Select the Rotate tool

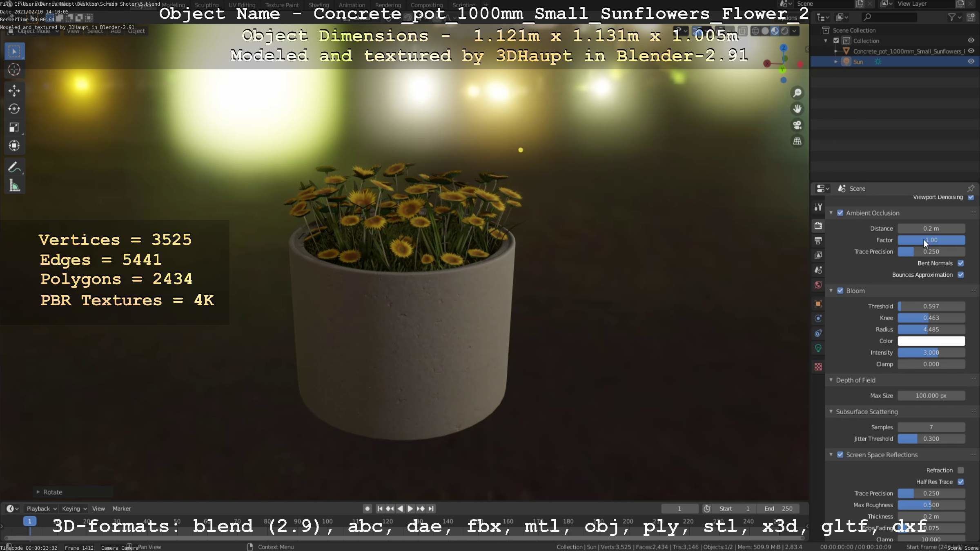point(14,109)
